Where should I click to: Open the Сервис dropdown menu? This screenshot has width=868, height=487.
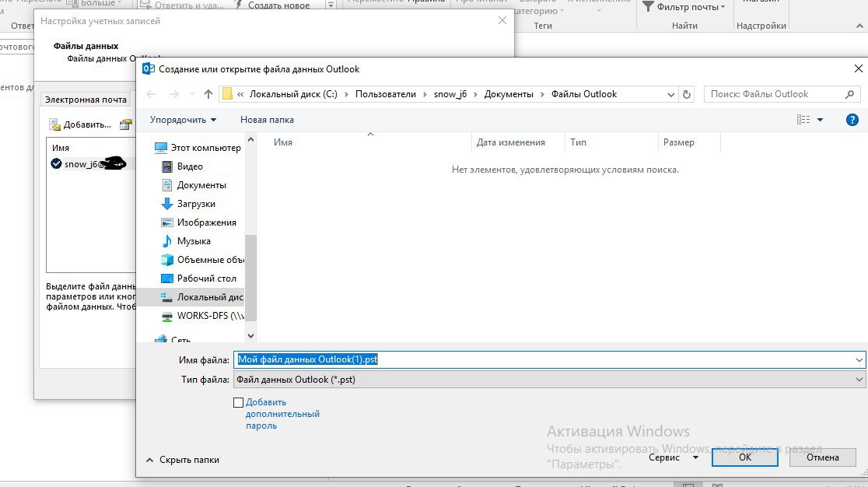(673, 457)
